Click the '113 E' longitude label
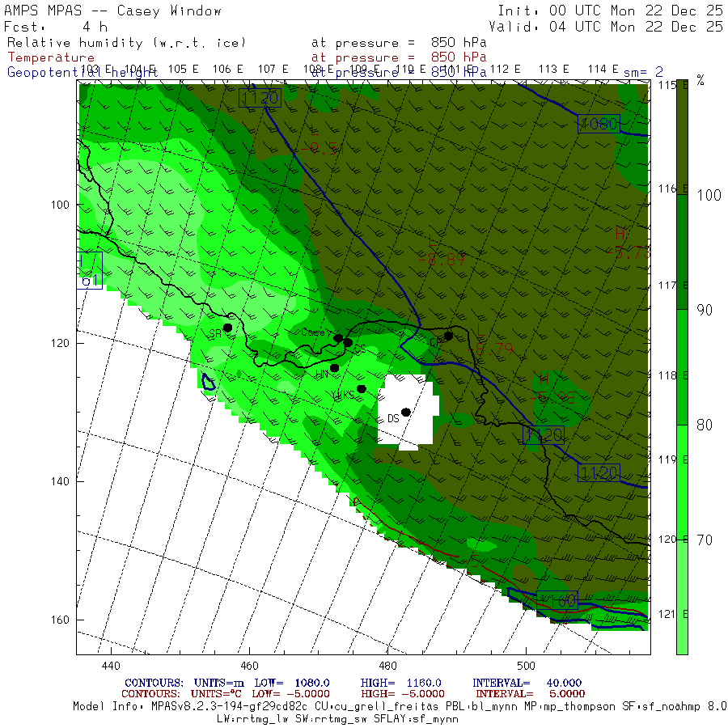This screenshot has width=728, height=728. click(x=554, y=69)
